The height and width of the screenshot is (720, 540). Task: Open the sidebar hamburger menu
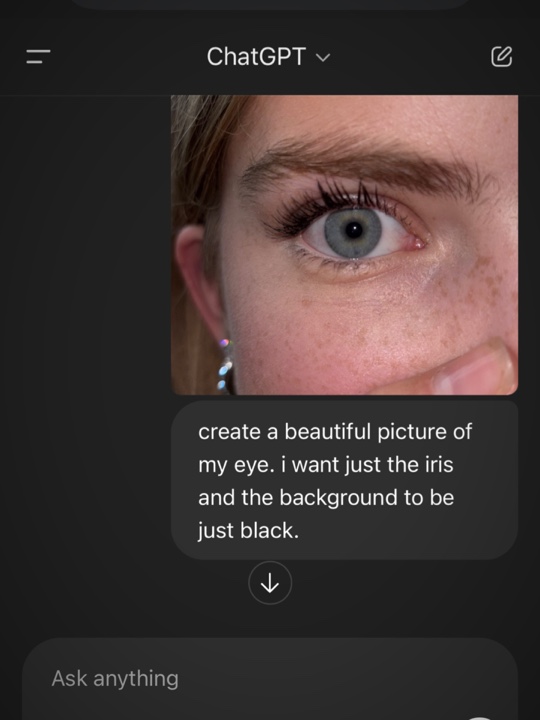[x=38, y=57]
